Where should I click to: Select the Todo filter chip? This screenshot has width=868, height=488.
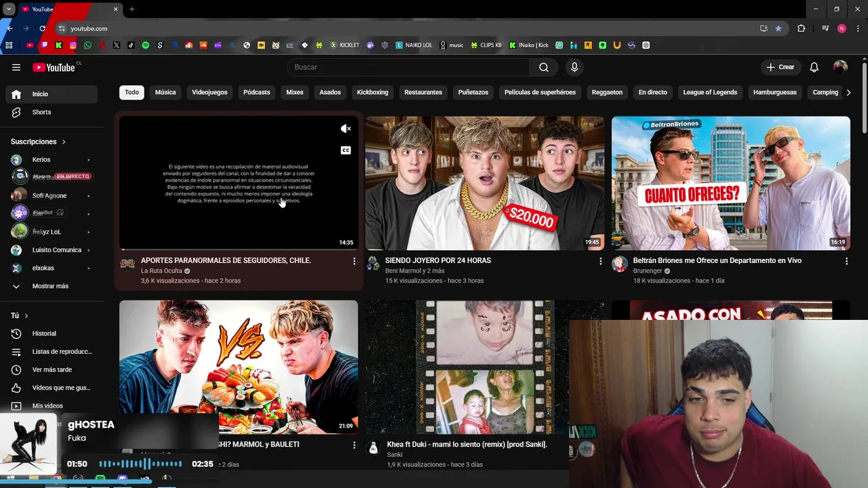pos(132,92)
